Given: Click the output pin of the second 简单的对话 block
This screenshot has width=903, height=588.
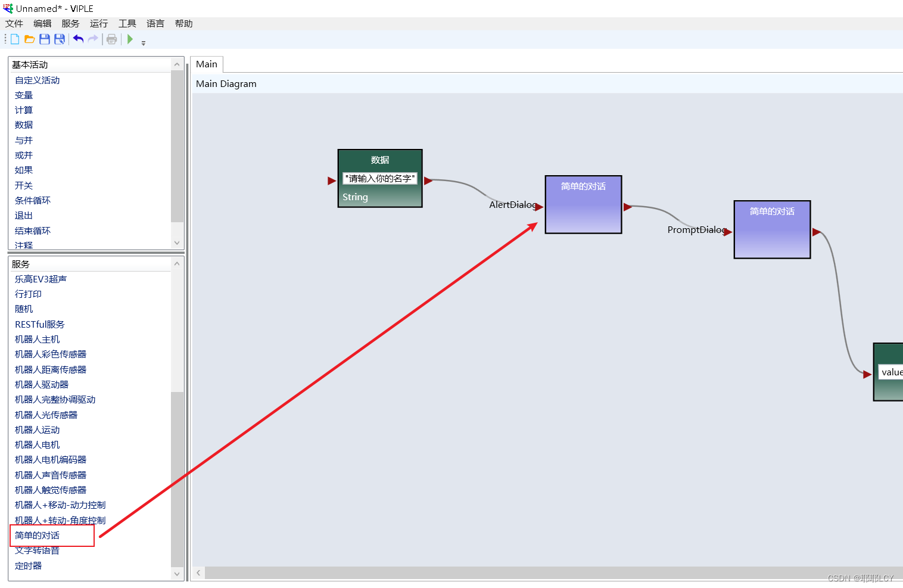Looking at the screenshot, I should point(817,232).
